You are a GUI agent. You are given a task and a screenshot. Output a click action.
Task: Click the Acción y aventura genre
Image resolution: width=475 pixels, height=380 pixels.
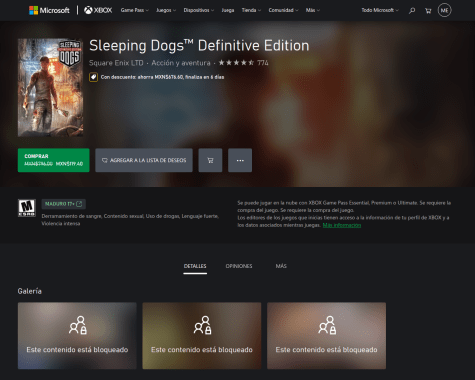(181, 63)
